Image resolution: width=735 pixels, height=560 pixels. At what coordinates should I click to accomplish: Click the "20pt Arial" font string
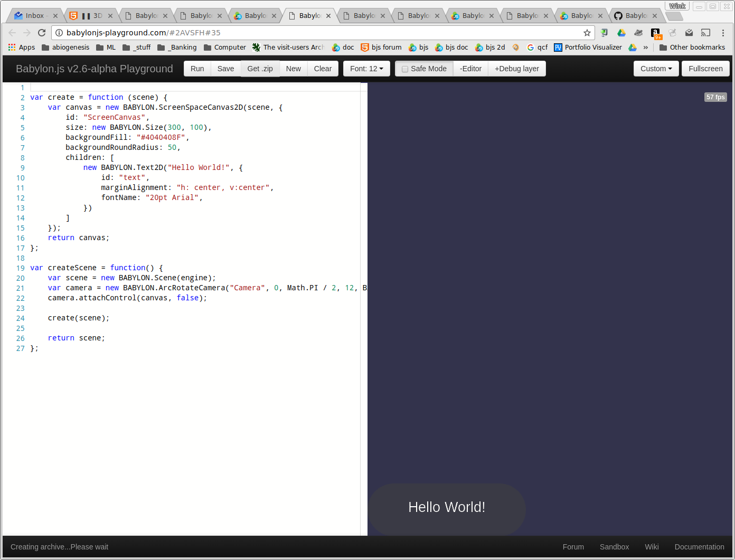coord(172,197)
